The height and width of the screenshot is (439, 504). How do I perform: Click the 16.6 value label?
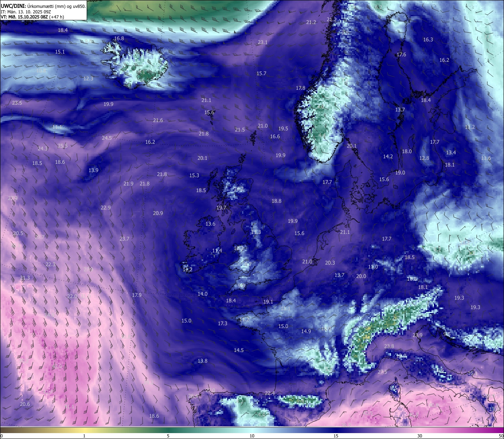275,137
